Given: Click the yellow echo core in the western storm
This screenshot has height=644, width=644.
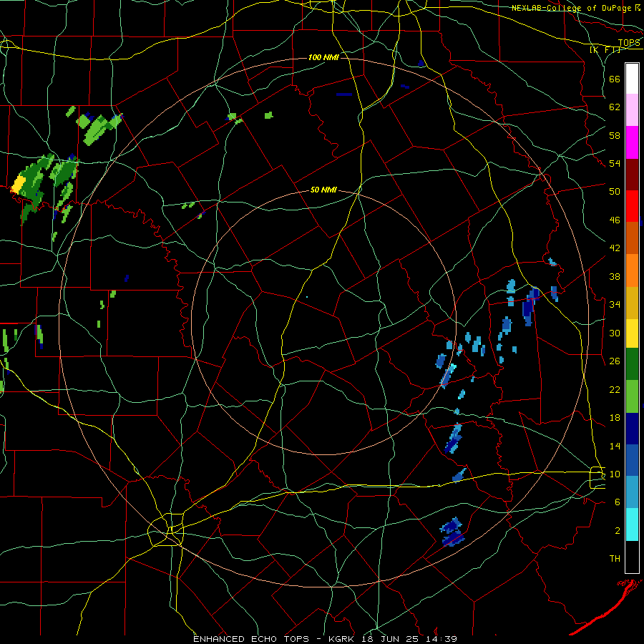Looking at the screenshot, I should (x=19, y=184).
